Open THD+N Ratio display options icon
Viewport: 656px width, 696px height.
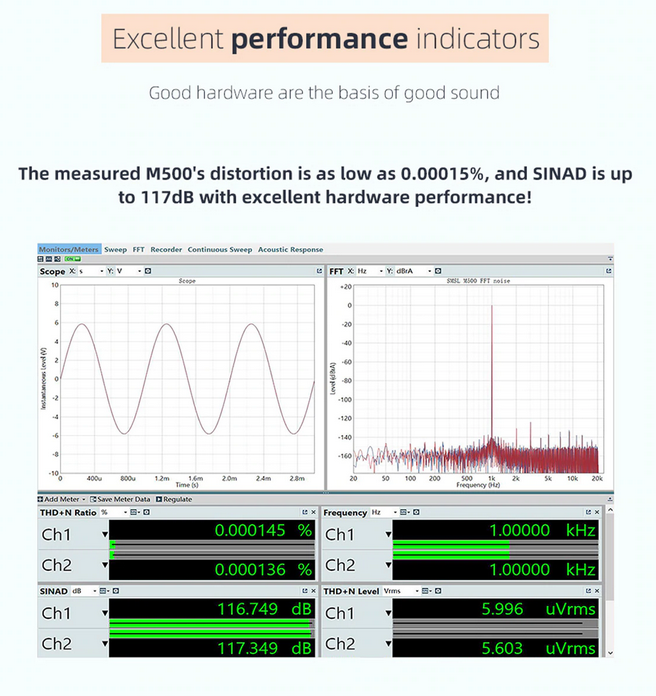[135, 513]
